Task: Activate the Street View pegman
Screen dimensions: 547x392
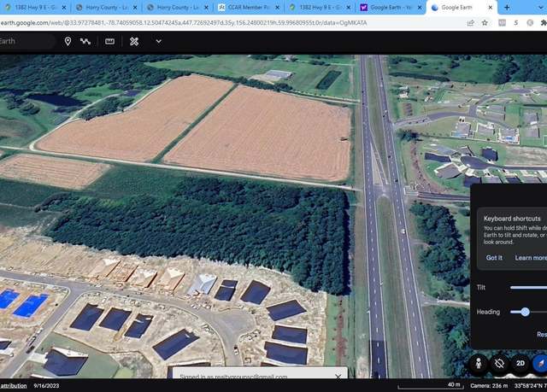Action: point(479,364)
